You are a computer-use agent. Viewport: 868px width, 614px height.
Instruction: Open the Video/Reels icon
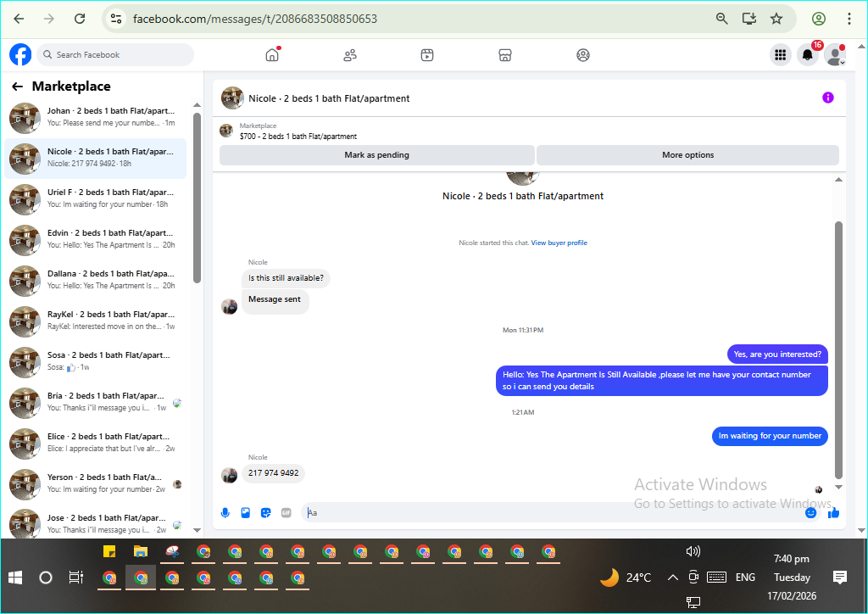point(427,55)
